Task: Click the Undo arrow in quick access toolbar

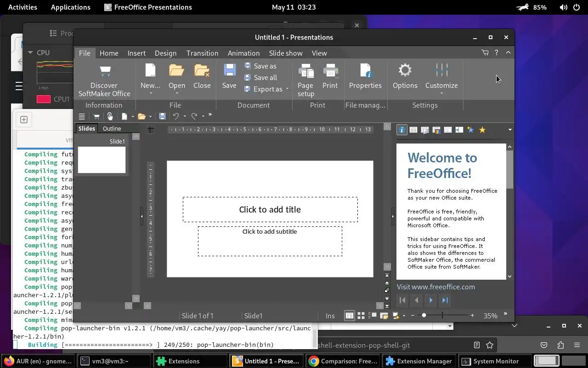Action: [175, 116]
